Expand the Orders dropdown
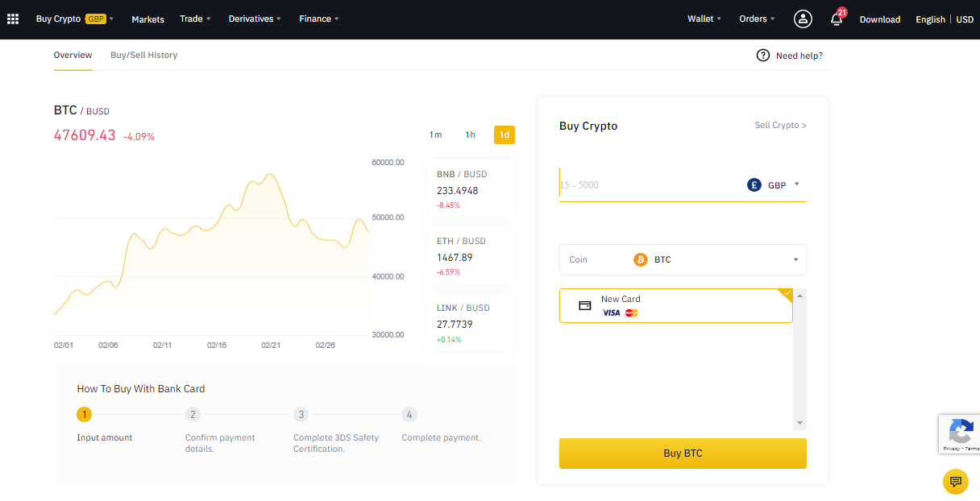980x501 pixels. point(757,19)
